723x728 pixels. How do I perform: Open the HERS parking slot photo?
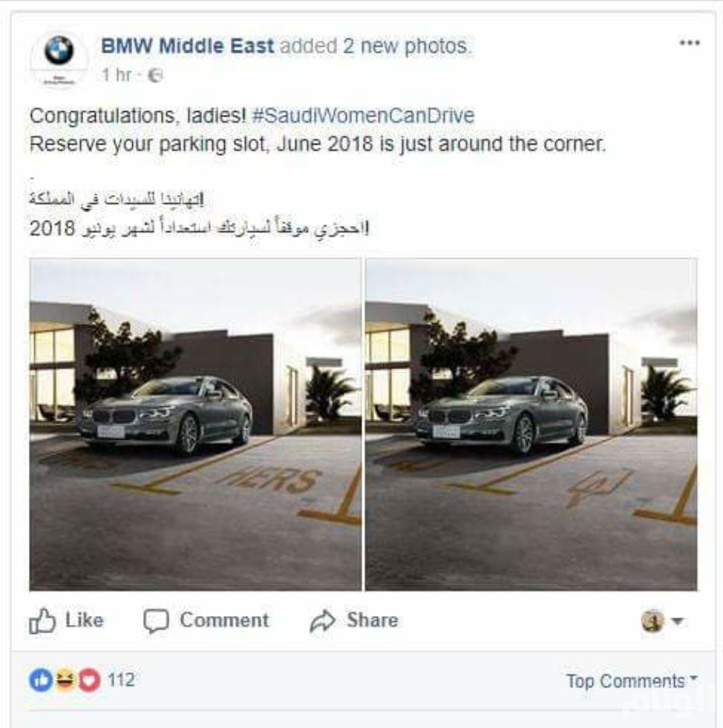click(195, 424)
